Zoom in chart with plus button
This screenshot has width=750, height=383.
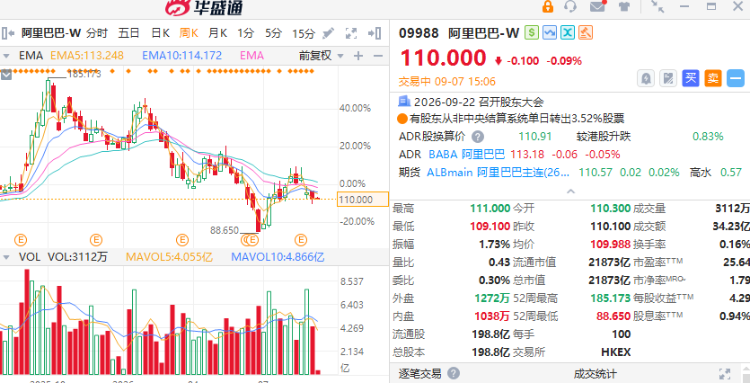point(358,56)
